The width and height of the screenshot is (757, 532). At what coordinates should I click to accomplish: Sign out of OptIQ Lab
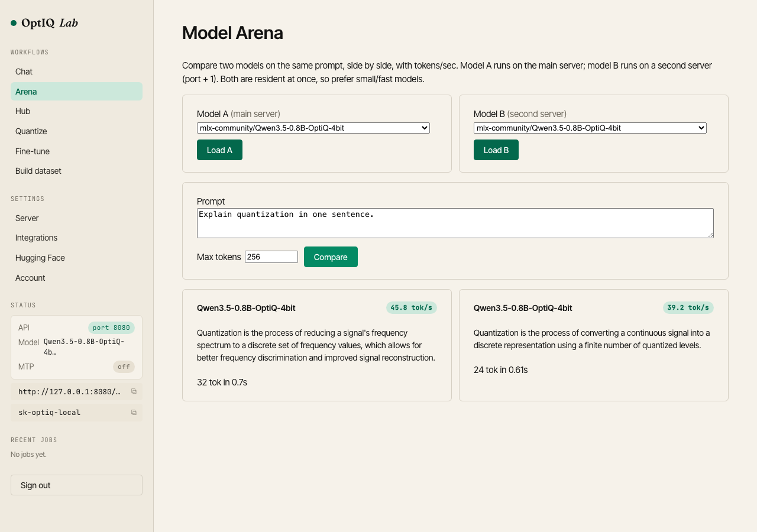pos(76,485)
